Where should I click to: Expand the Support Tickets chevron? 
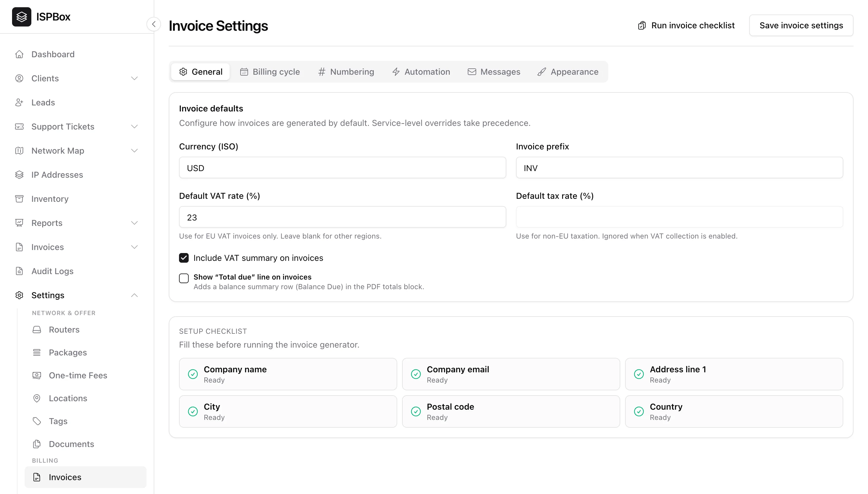click(134, 127)
